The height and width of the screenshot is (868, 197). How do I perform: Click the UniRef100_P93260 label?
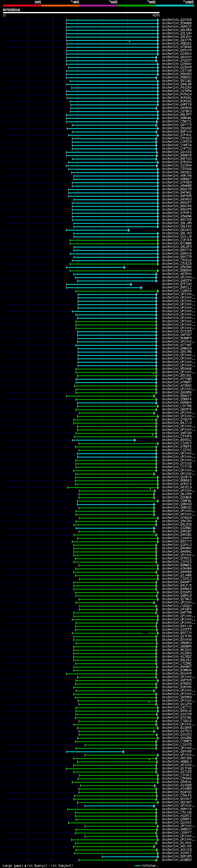pos(177,88)
